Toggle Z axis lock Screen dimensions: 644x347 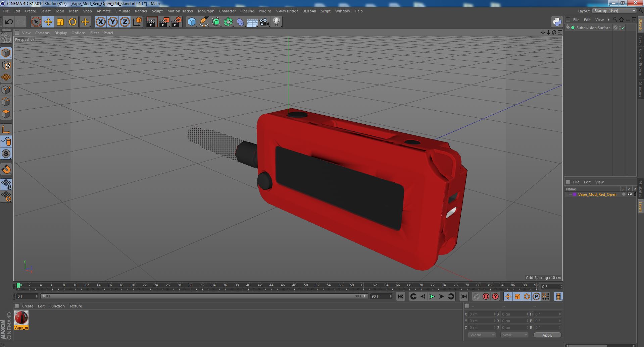125,22
